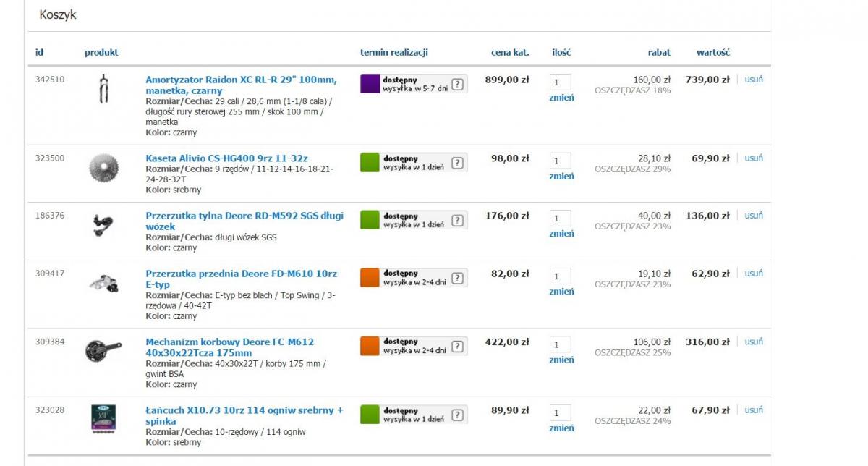Image resolution: width=868 pixels, height=466 pixels.
Task: Remove Przerzutka tylna Deore with usuń
Action: tap(754, 216)
